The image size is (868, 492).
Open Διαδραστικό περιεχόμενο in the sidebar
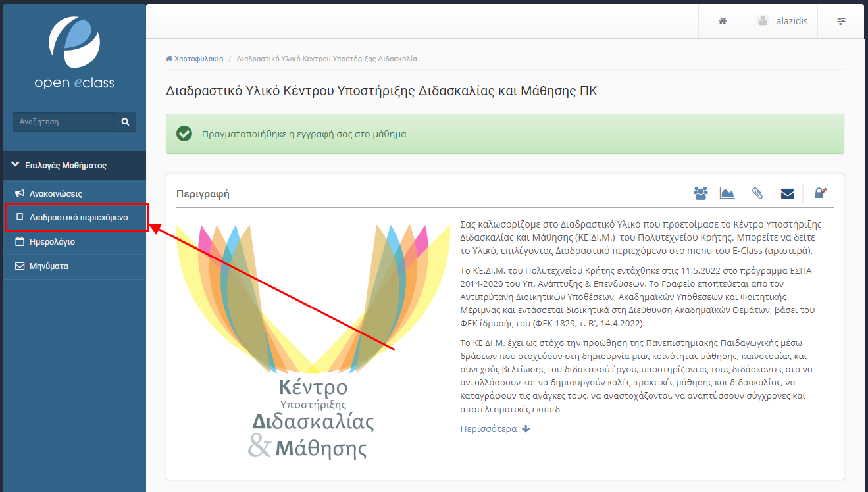click(x=74, y=217)
